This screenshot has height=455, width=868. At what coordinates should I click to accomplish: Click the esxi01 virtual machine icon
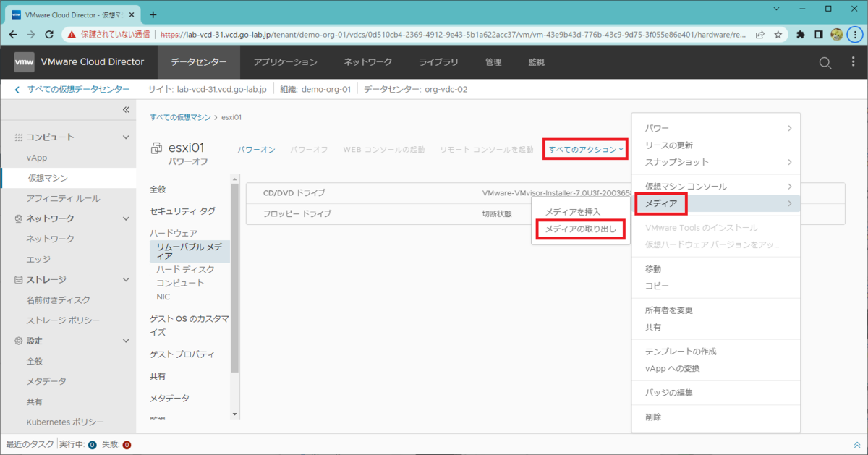tap(156, 148)
